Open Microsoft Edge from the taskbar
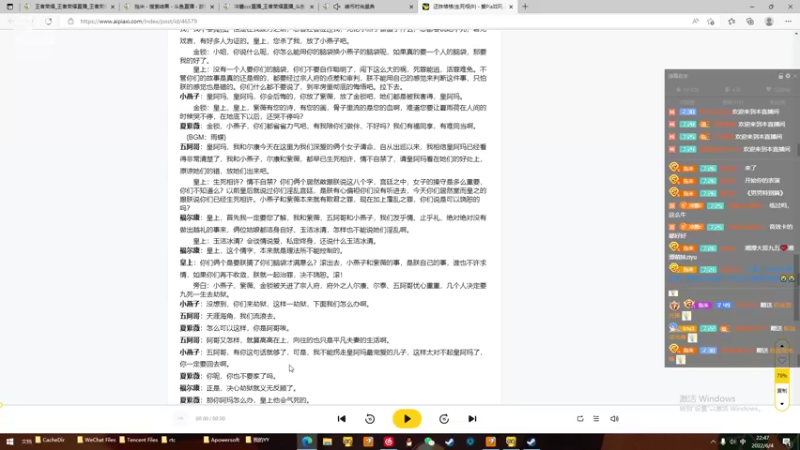The height and width of the screenshot is (450, 800). click(307, 442)
